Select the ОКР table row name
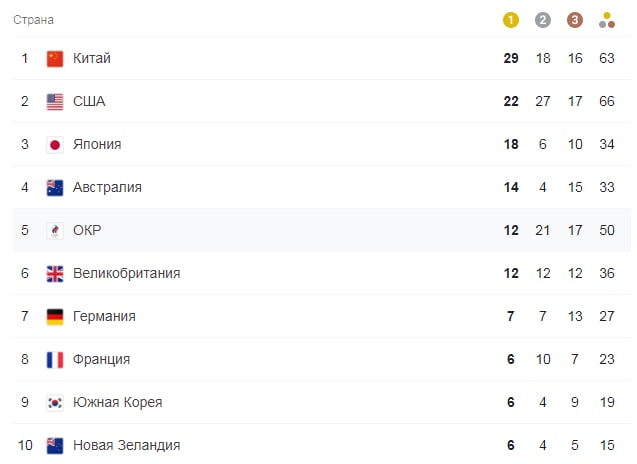Screen dimensions: 637x464 click(87, 230)
